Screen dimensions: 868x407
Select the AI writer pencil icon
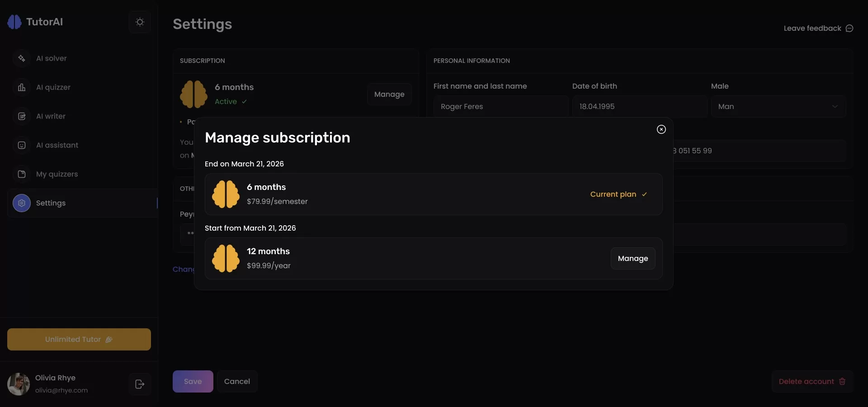tap(21, 116)
